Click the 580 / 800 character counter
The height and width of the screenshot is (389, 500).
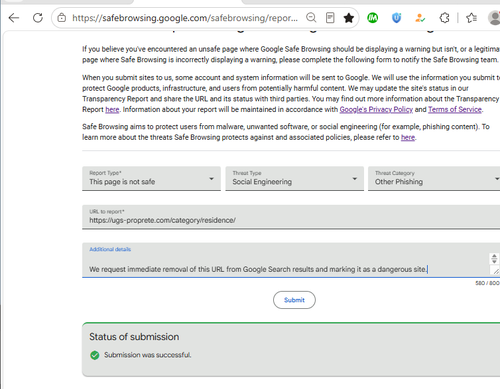pos(487,283)
